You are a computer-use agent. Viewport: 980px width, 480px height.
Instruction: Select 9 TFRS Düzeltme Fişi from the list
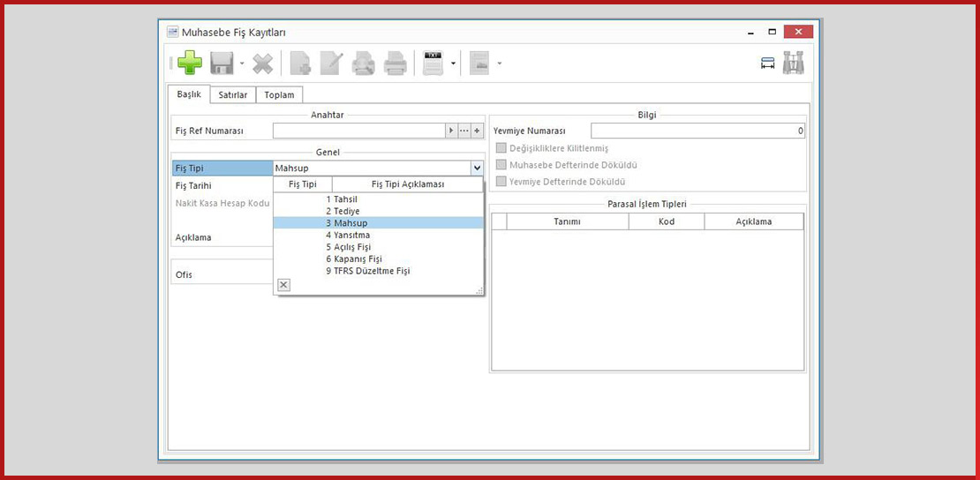378,271
